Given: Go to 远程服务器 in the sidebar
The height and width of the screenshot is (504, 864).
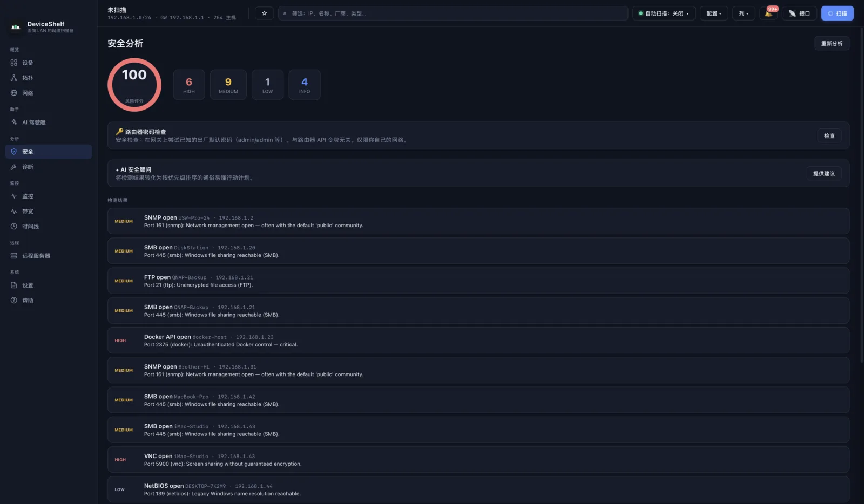Looking at the screenshot, I should pyautogui.click(x=49, y=256).
